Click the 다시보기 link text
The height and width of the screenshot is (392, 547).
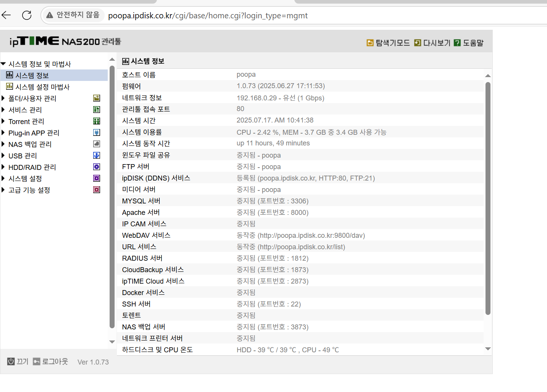pyautogui.click(x=437, y=43)
